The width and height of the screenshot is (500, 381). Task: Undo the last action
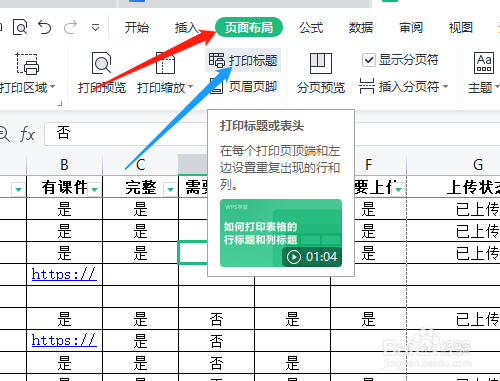coord(45,27)
